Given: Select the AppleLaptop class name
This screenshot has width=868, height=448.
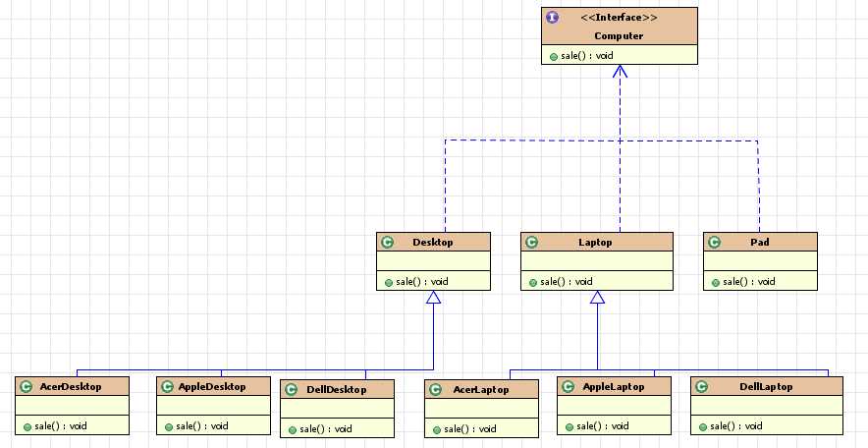Looking at the screenshot, I should point(614,386).
